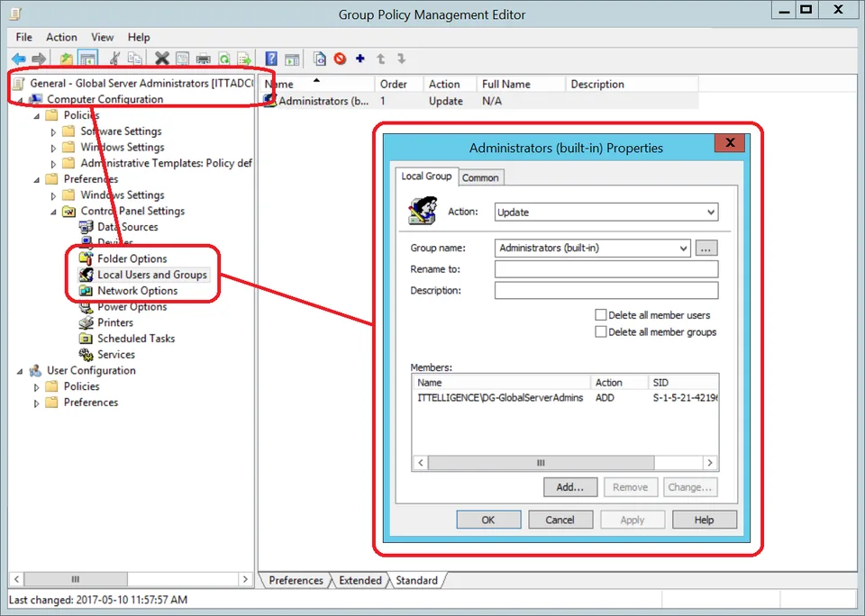Switch to the Preferences bottom tab
865x616 pixels.
click(296, 580)
